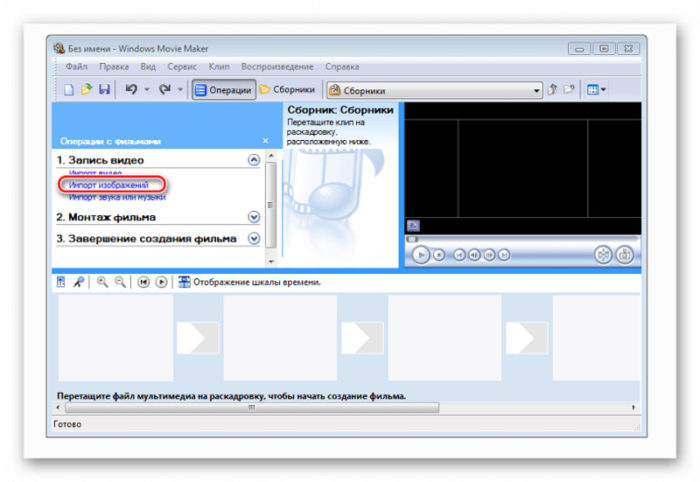This screenshot has width=700, height=482.
Task: Open the Файл menu
Action: click(x=77, y=67)
